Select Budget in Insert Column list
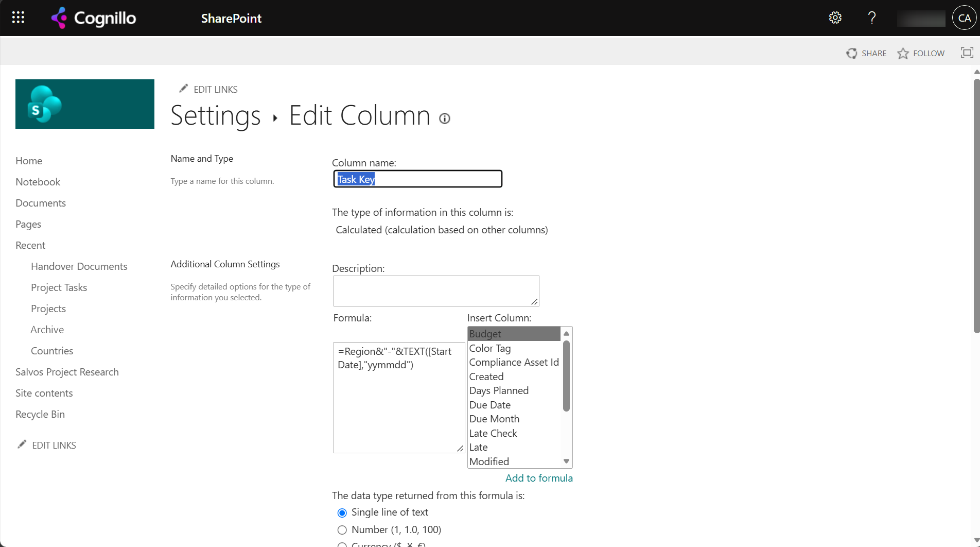The width and height of the screenshot is (980, 547). (514, 334)
